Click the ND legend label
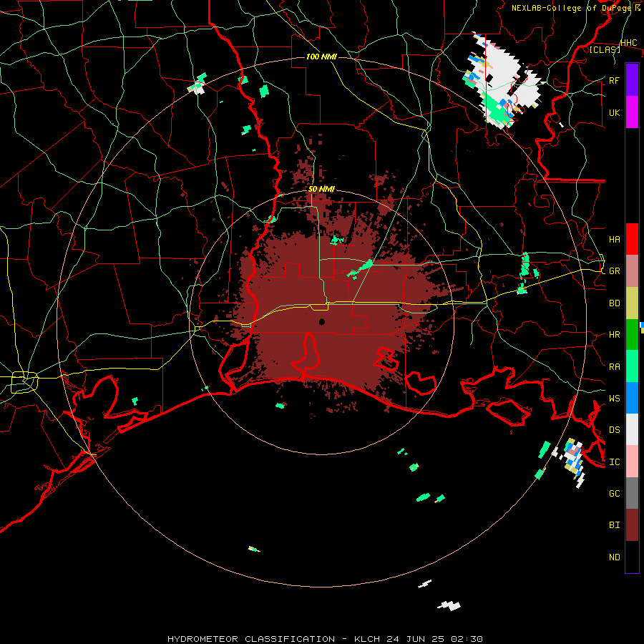 click(614, 557)
